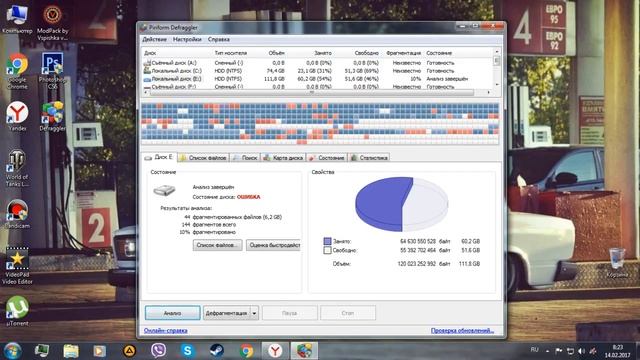The width and height of the screenshot is (640, 360).
Task: Sort by the Объём column header
Action: pyautogui.click(x=276, y=53)
